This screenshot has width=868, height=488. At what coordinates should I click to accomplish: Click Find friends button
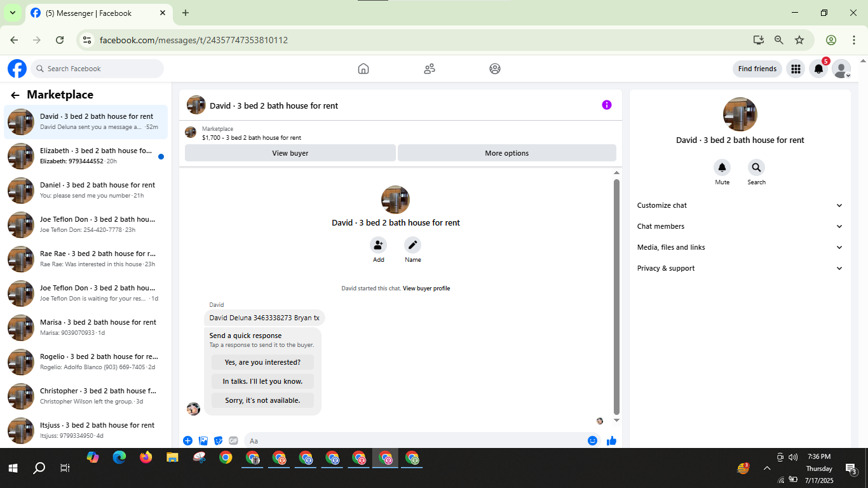[x=757, y=69]
